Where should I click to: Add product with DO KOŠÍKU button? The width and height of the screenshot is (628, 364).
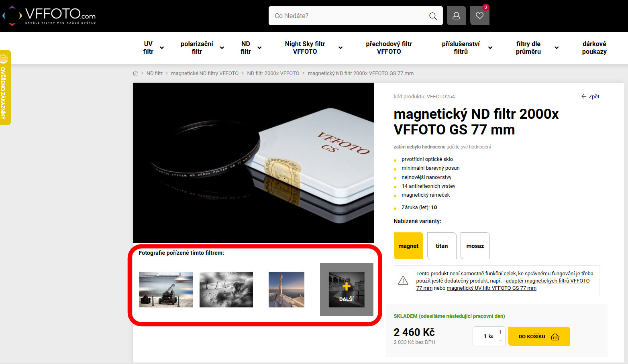539,336
